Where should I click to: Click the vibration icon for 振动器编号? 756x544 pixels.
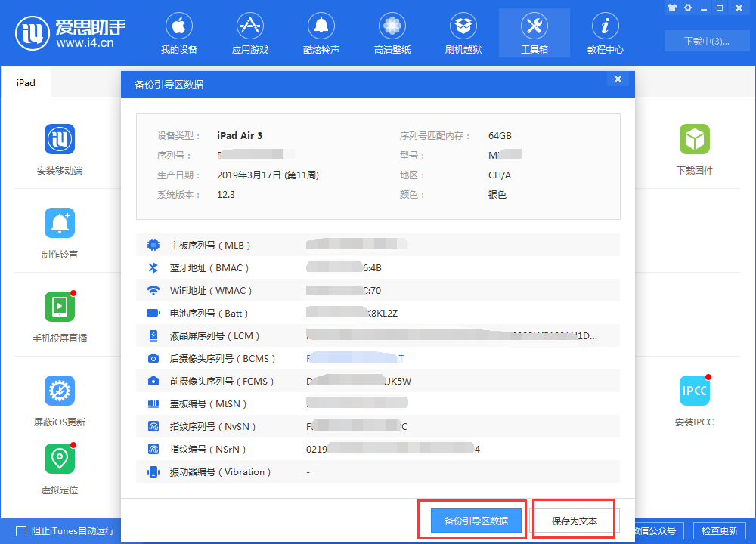(153, 471)
